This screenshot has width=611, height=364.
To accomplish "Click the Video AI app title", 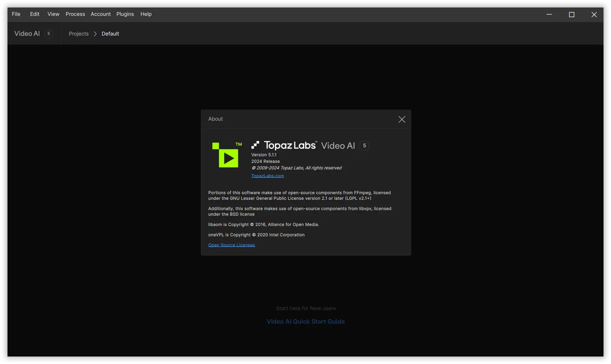I will pos(27,34).
